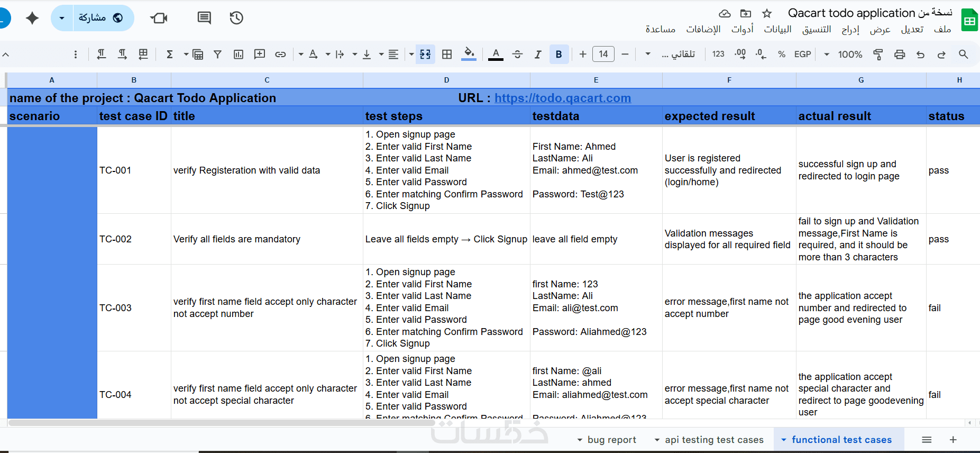This screenshot has width=980, height=453.
Task: Expand merge cells options arrow
Action: point(411,54)
